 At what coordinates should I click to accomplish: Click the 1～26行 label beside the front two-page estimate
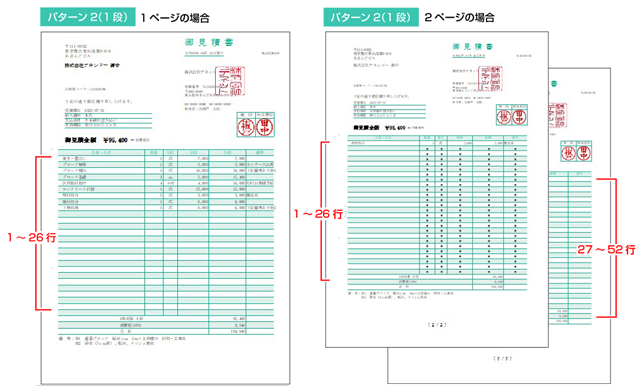[x=318, y=214]
